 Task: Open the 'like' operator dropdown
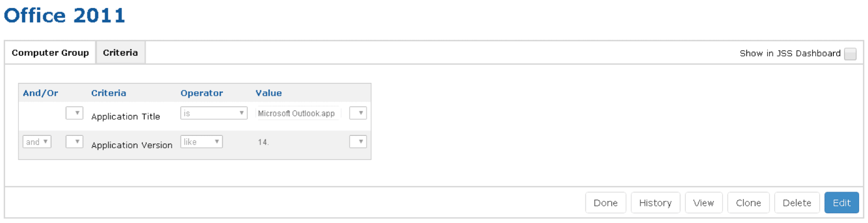(202, 142)
